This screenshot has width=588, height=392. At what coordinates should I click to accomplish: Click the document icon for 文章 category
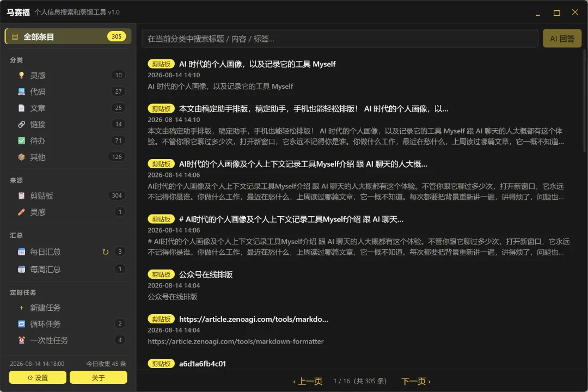(x=21, y=108)
